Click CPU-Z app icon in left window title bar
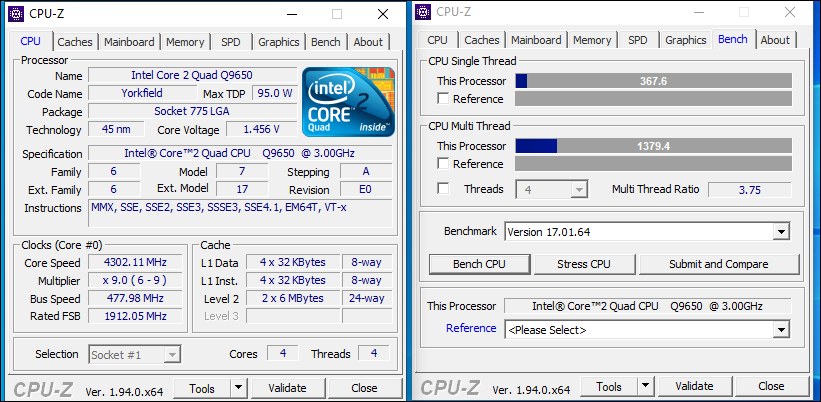821x402 pixels. 16,14
